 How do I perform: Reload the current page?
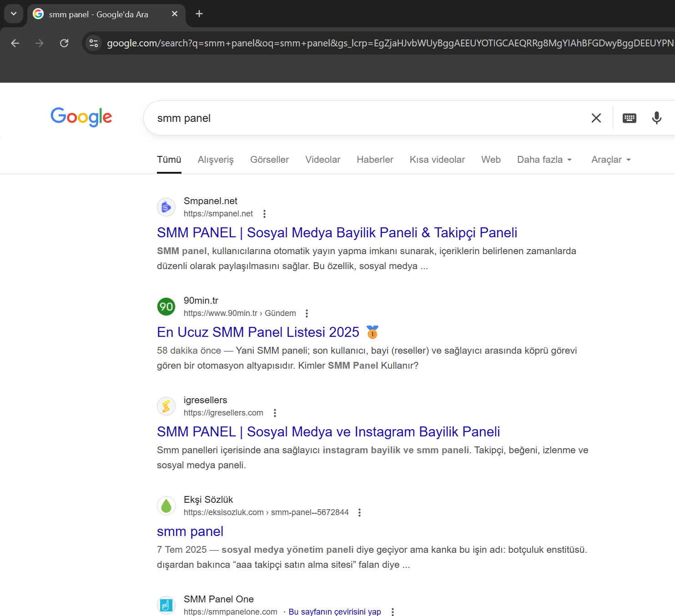[64, 43]
